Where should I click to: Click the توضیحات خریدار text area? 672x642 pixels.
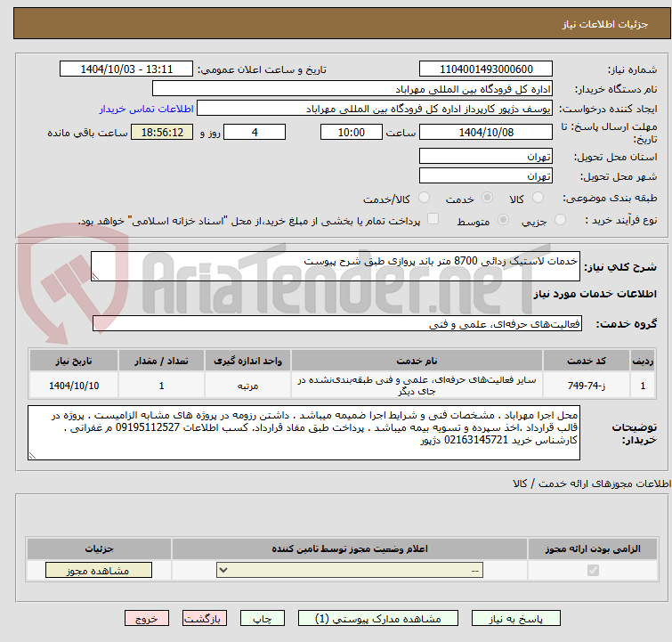[x=304, y=433]
